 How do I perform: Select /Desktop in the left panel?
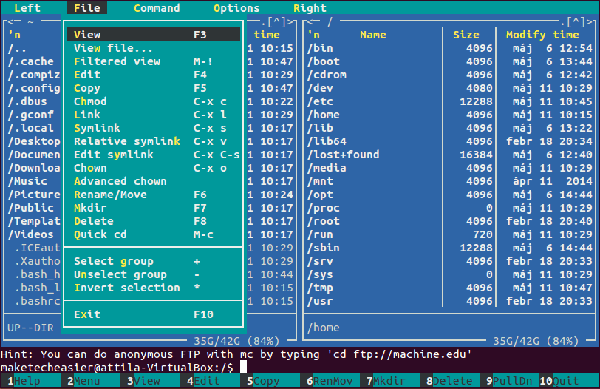point(34,141)
